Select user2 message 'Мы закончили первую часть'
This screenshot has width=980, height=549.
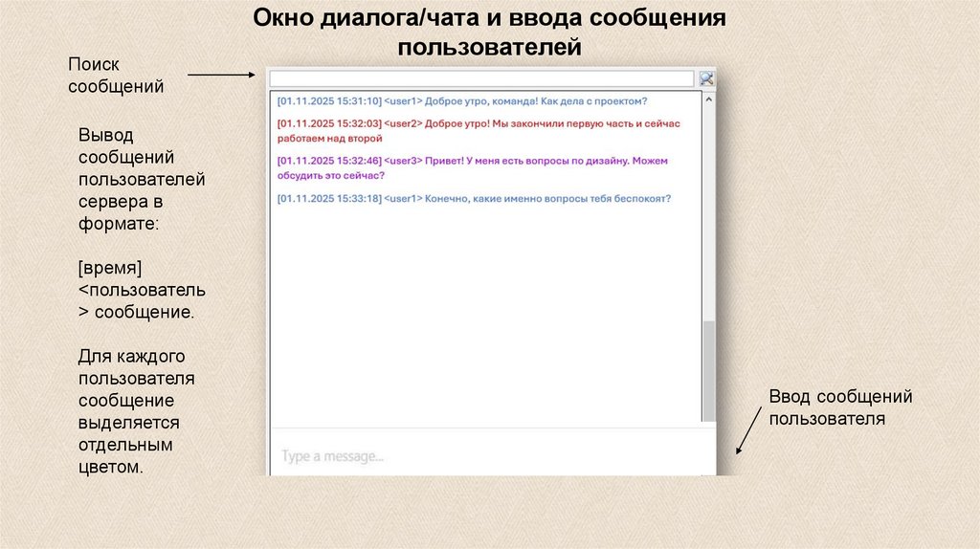click(x=479, y=130)
